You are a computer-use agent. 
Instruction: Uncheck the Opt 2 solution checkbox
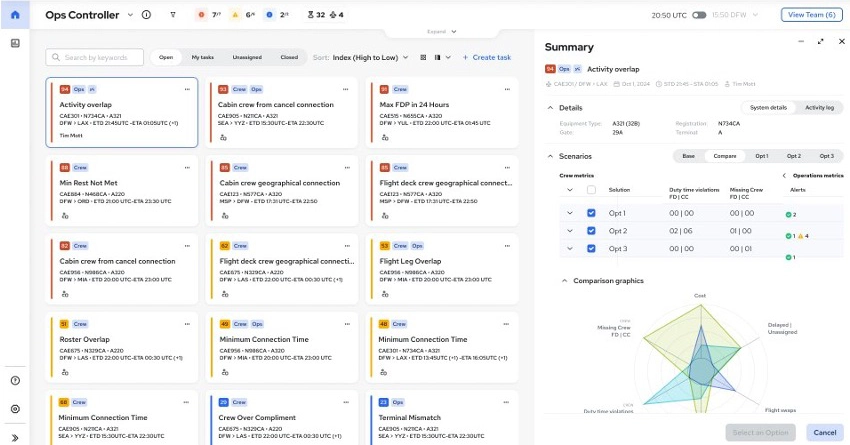coord(591,231)
